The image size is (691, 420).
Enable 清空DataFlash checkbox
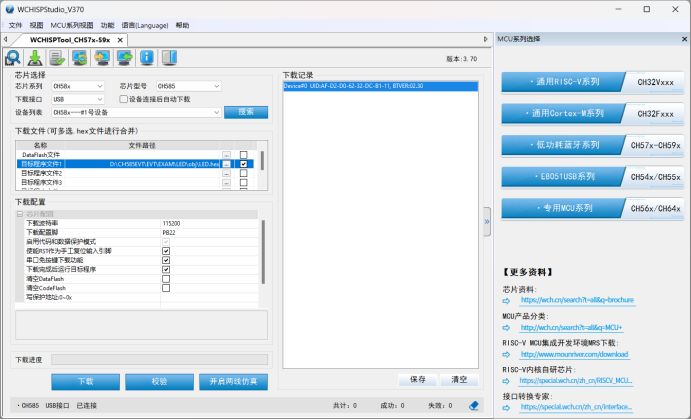(166, 279)
